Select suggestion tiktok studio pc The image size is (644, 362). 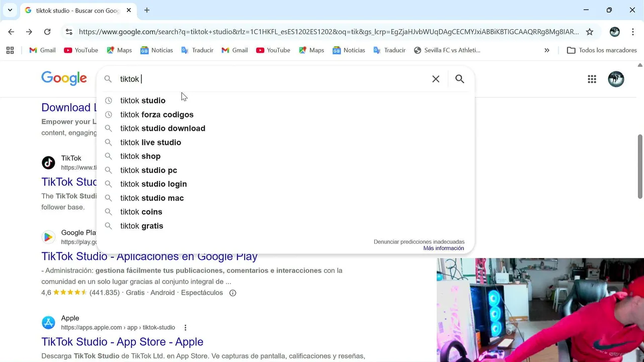285,170
